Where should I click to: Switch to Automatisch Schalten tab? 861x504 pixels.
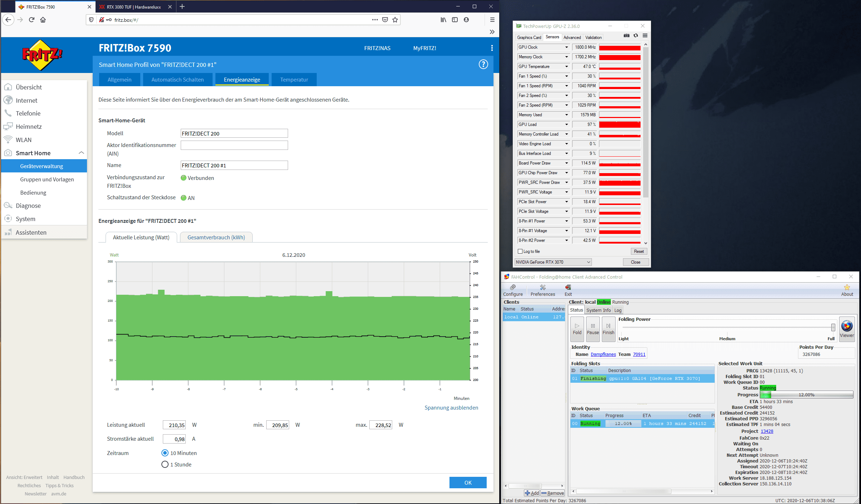[x=177, y=79]
